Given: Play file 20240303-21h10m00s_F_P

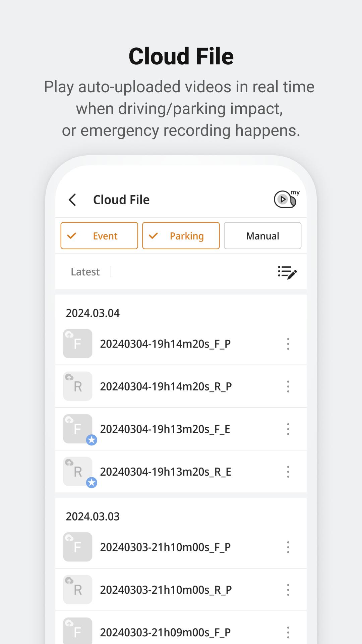Looking at the screenshot, I should 165,547.
